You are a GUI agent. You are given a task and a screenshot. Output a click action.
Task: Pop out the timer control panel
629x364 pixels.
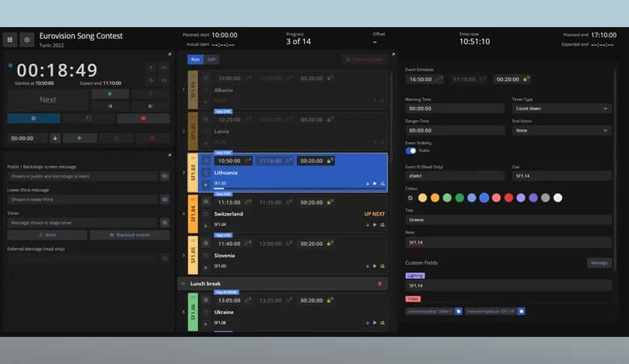pos(170,54)
